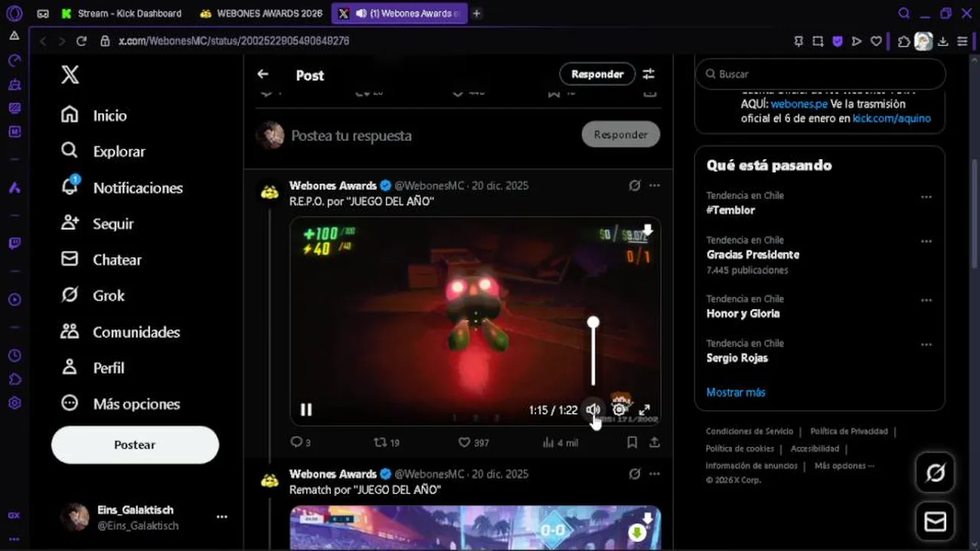Click Grok icon on the Rematch post
The image size is (980, 551).
[635, 474]
